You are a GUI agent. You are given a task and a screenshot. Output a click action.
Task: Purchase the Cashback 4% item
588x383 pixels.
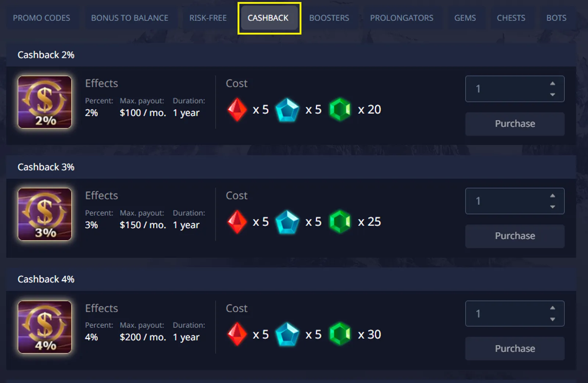(514, 348)
